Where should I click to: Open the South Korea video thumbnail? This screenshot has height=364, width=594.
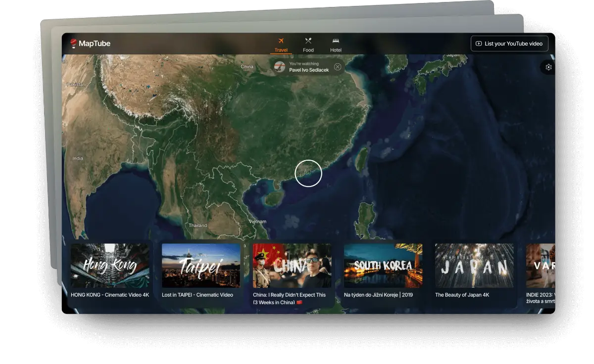point(383,266)
